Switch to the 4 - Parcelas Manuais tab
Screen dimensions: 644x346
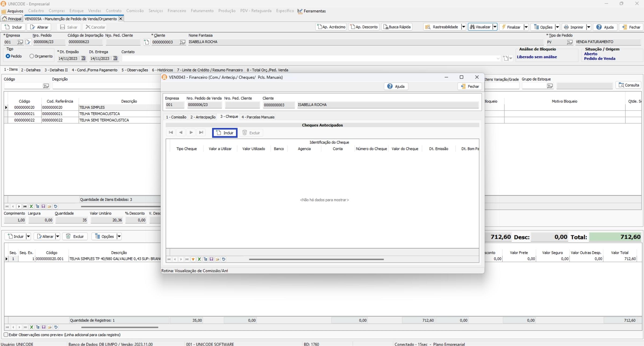(x=258, y=117)
